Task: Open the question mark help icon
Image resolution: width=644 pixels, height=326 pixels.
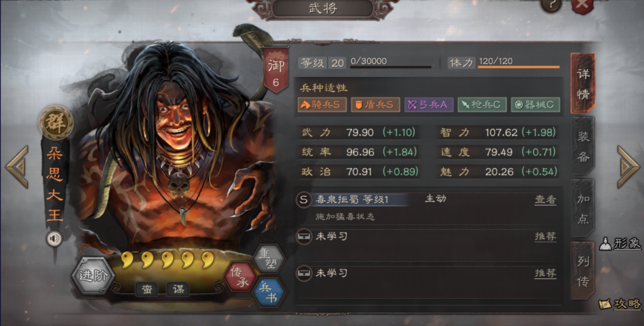Action: [x=551, y=6]
